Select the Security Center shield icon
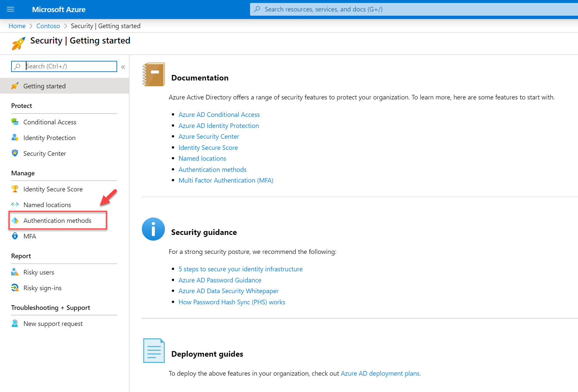Viewport: 578px width, 392px height. (x=15, y=153)
